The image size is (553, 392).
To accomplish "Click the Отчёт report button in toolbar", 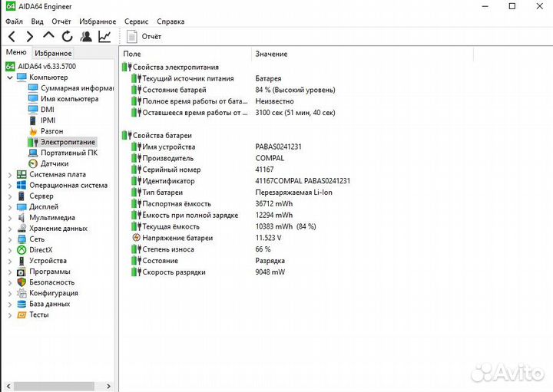I will click(x=144, y=36).
